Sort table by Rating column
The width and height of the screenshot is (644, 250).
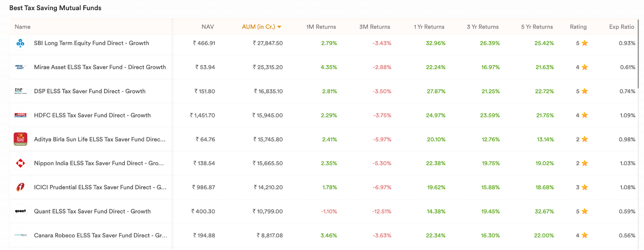coord(578,27)
